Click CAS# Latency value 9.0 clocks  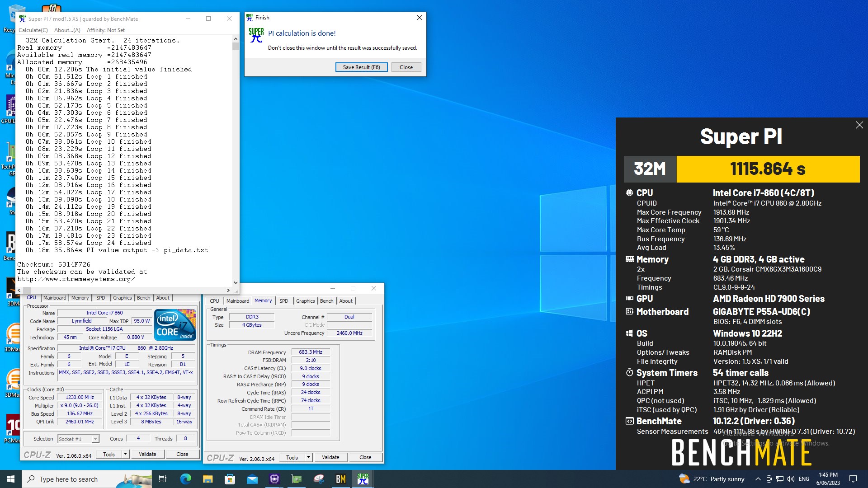311,368
